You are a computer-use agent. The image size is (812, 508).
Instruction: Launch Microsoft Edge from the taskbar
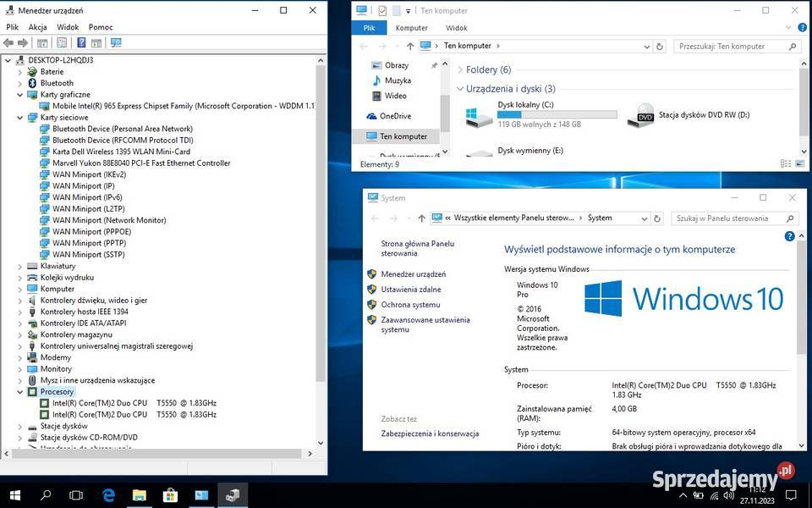tap(108, 495)
